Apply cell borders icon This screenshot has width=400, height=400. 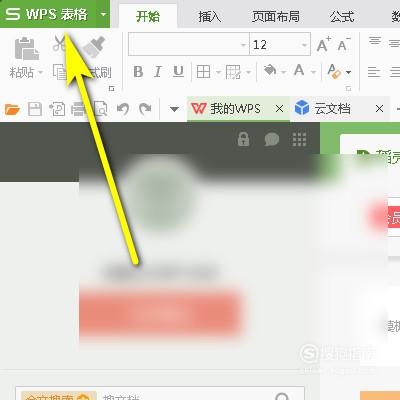click(203, 72)
